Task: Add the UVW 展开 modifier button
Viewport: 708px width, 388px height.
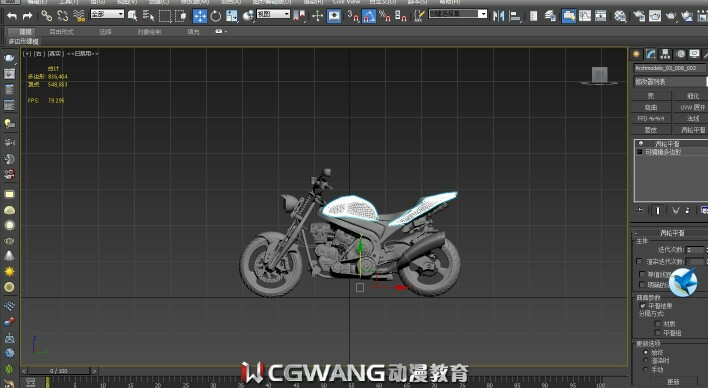Action: click(693, 108)
